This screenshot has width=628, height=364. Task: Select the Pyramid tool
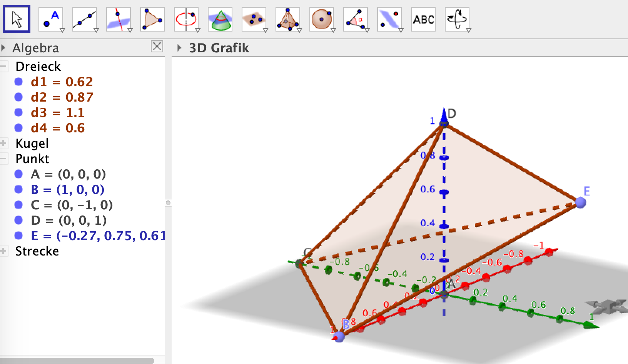[x=288, y=18]
